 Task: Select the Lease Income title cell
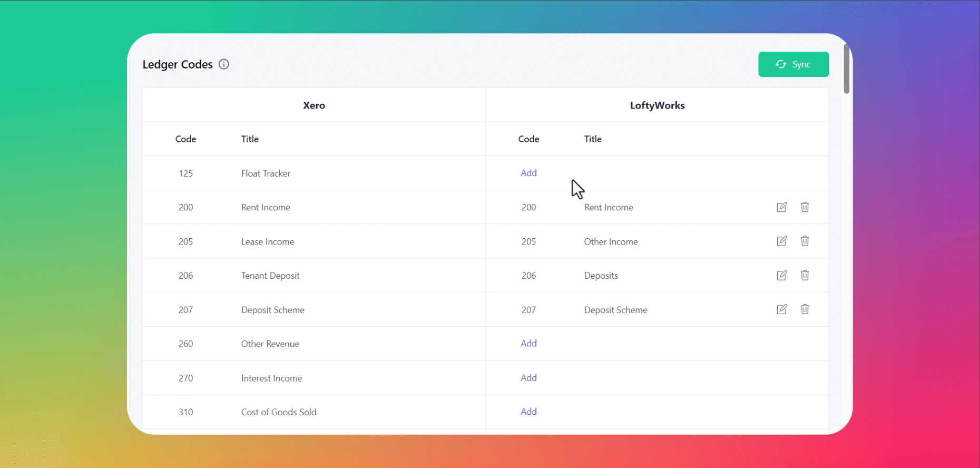pos(268,242)
